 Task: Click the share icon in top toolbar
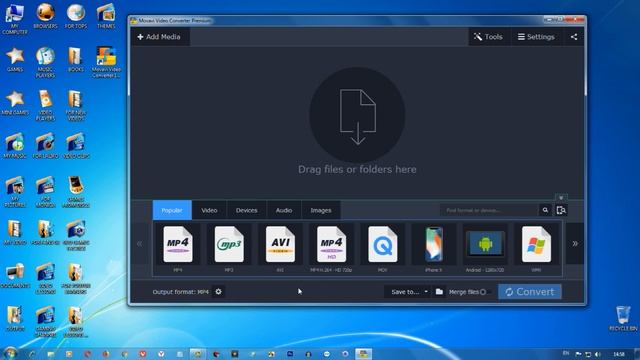coord(574,37)
